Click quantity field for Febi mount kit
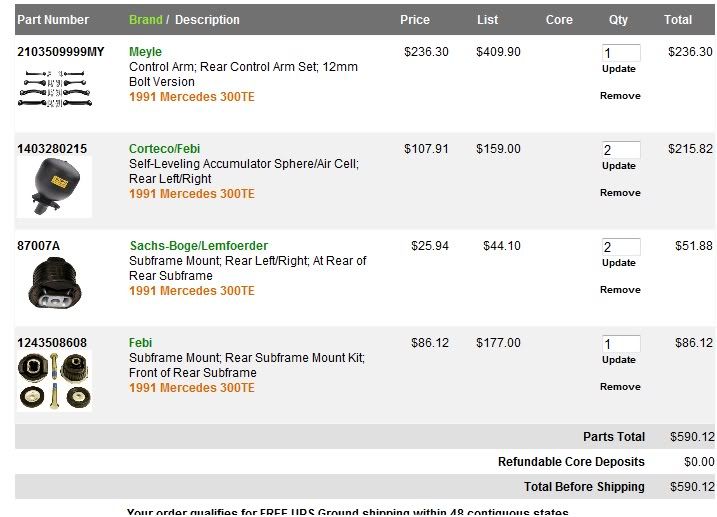 (x=620, y=344)
